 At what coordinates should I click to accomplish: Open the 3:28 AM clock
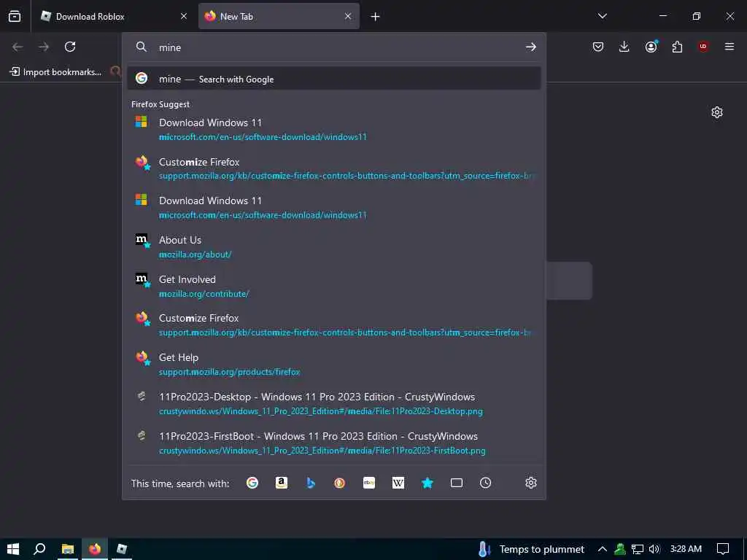(x=686, y=549)
